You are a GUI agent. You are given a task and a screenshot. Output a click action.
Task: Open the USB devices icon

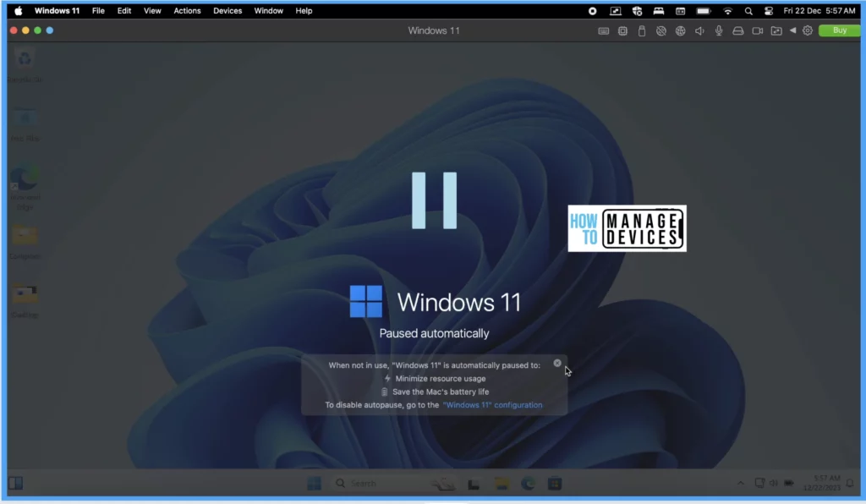coord(642,31)
